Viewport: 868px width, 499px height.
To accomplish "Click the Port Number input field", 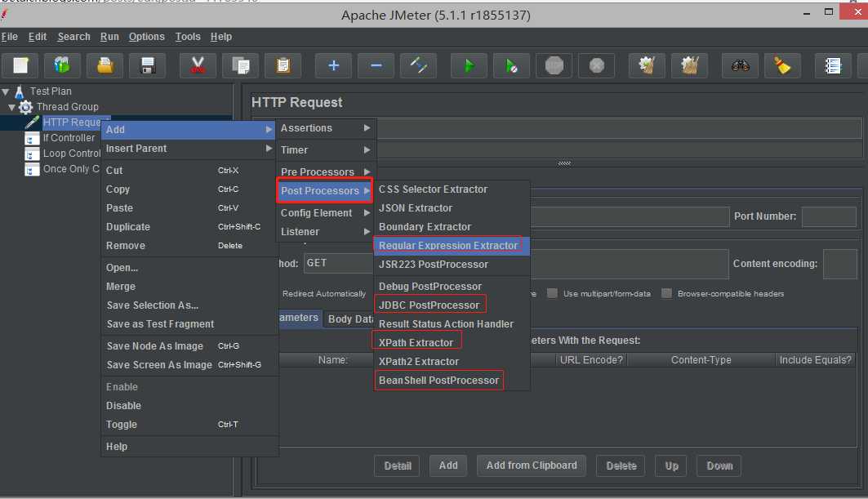I will (829, 216).
